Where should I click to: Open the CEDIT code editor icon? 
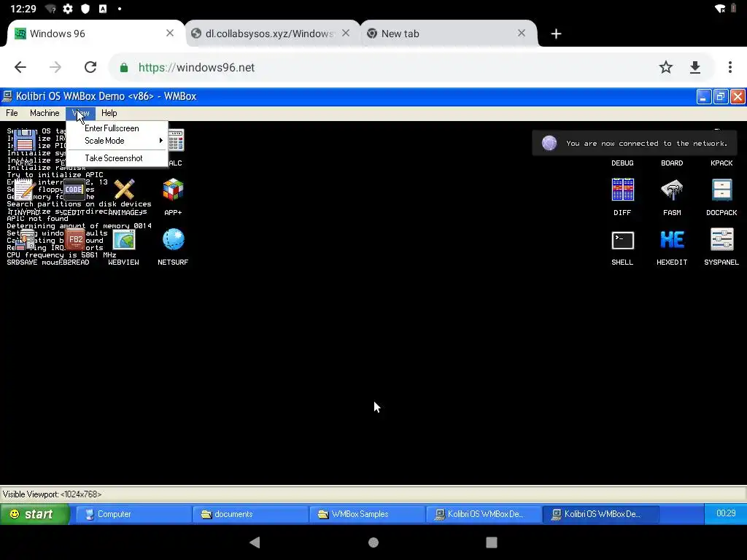[74, 190]
